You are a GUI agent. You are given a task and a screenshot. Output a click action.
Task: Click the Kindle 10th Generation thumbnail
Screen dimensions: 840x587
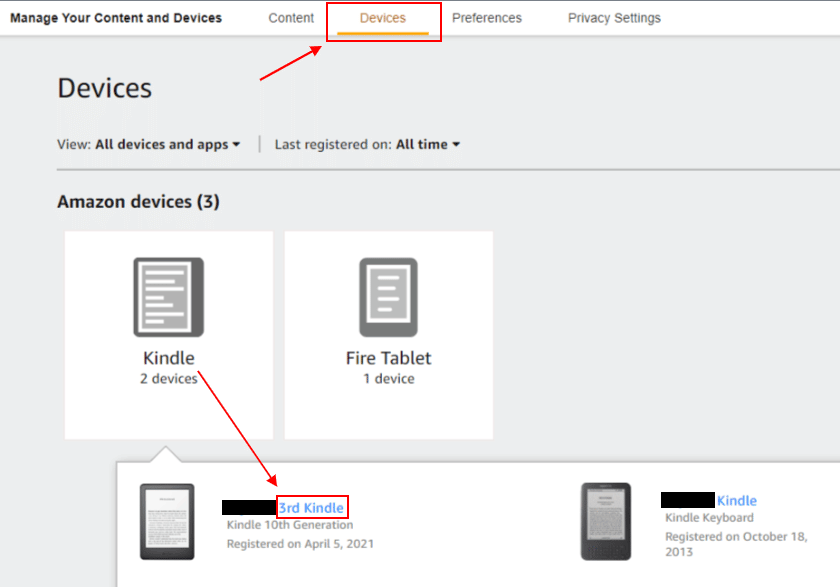(x=167, y=522)
